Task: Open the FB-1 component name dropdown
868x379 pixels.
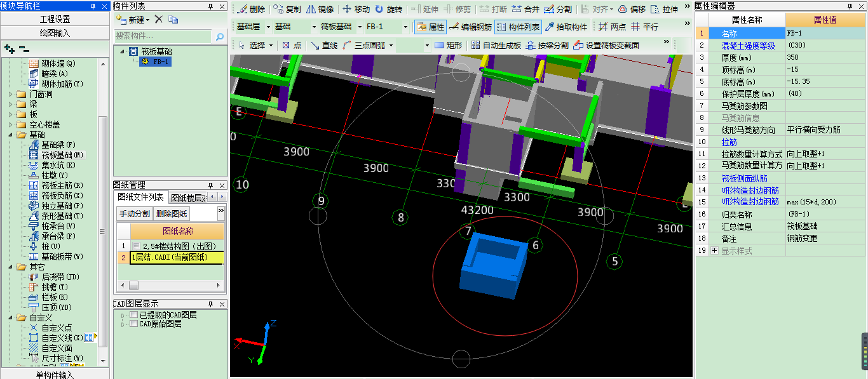Action: coord(406,27)
